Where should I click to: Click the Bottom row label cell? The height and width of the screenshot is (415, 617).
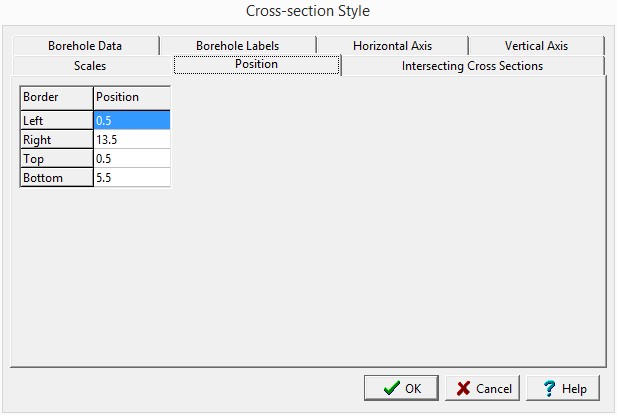coord(56,177)
